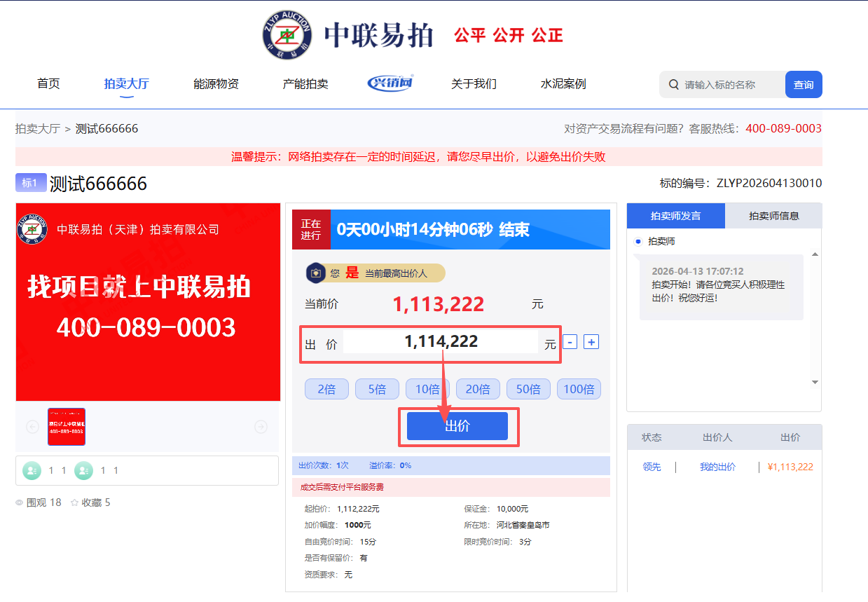Click the 收藏 star icon
Screen dimensions: 868x602
[74, 503]
